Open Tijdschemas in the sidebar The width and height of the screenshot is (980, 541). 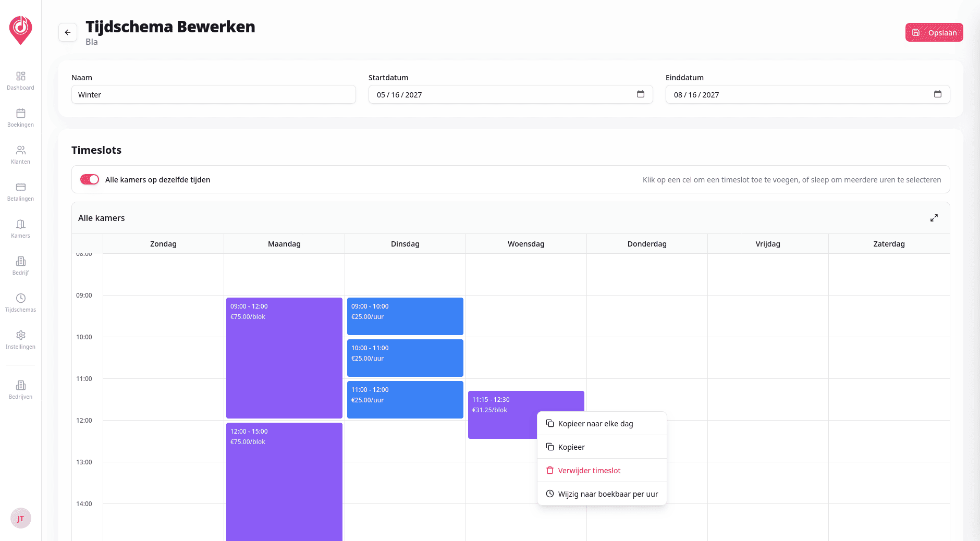(21, 303)
